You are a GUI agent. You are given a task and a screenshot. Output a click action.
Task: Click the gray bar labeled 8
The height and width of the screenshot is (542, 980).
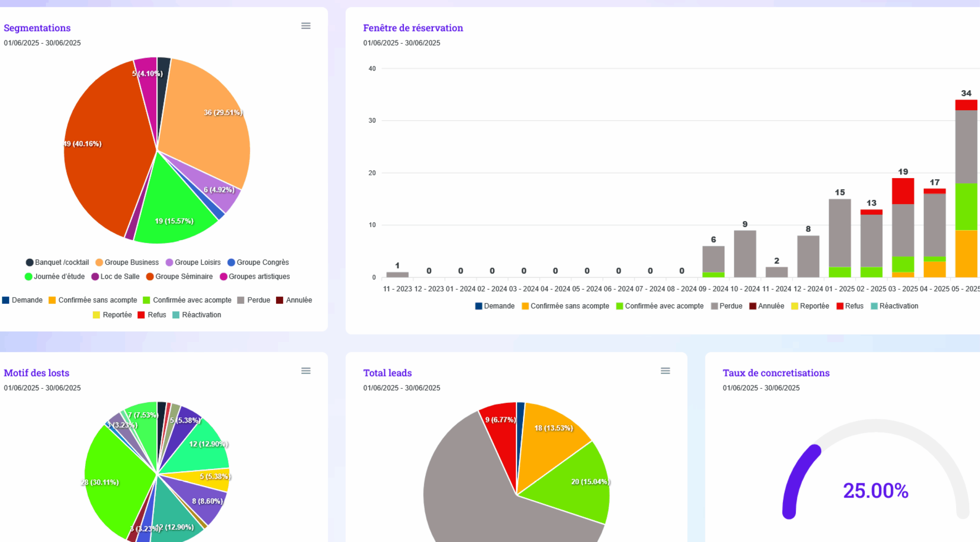point(808,256)
